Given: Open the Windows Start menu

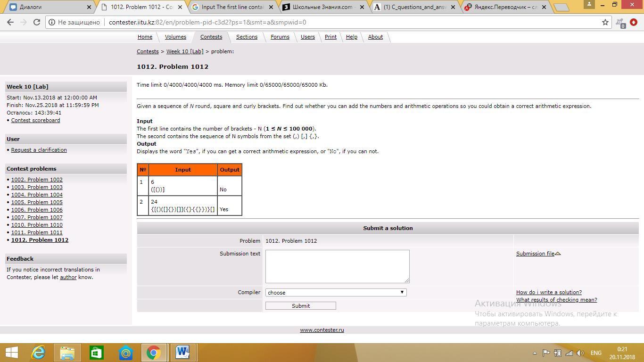Looking at the screenshot, I should coord(11,353).
